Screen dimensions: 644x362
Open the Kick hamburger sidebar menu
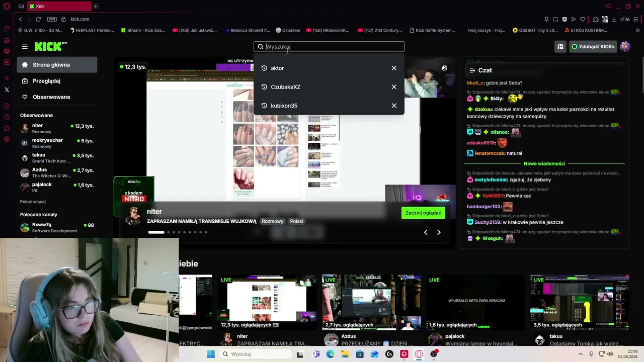pos(25,47)
